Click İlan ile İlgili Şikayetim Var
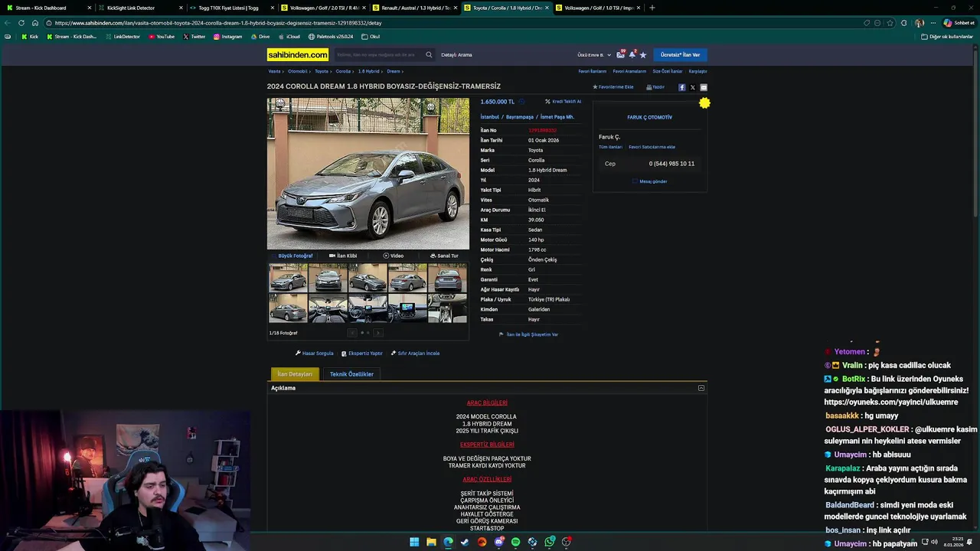 528,334
